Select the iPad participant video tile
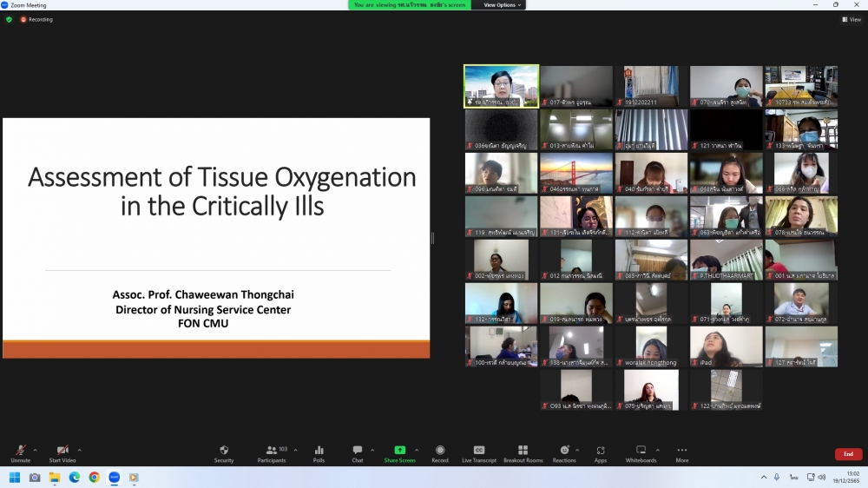The width and height of the screenshot is (868, 488). 726,346
